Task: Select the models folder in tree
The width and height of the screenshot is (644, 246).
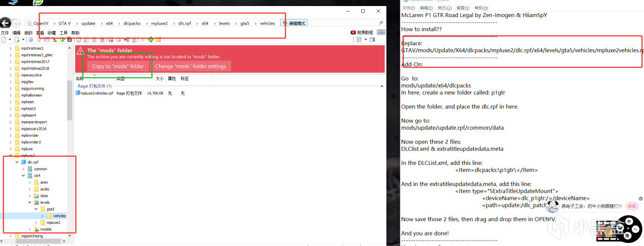Action: point(46,229)
